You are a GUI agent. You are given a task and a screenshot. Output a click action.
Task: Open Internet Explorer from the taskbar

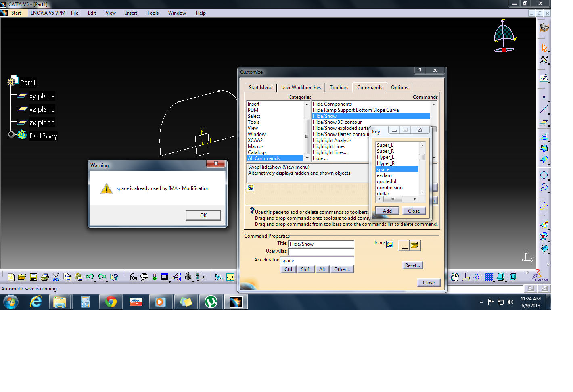pos(36,302)
